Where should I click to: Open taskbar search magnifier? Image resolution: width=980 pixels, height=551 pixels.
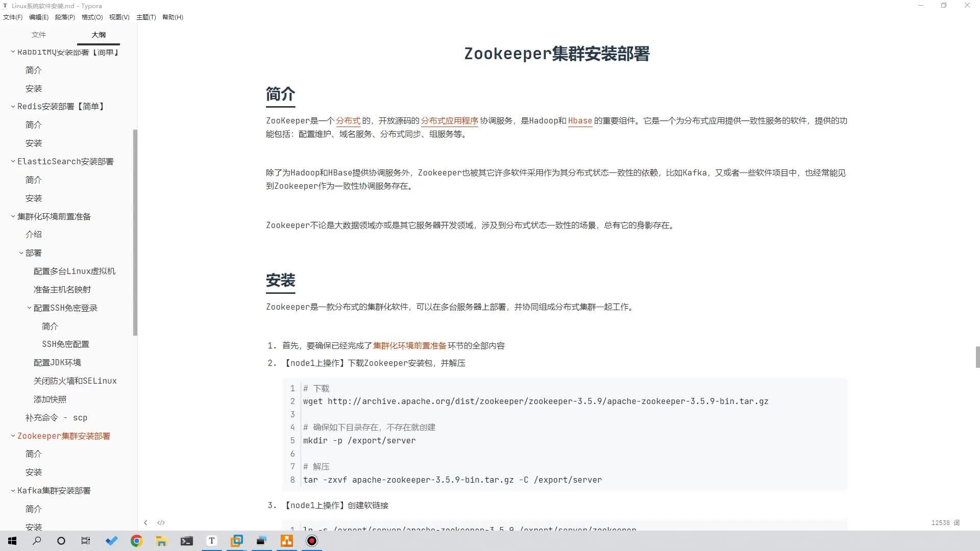click(x=37, y=541)
